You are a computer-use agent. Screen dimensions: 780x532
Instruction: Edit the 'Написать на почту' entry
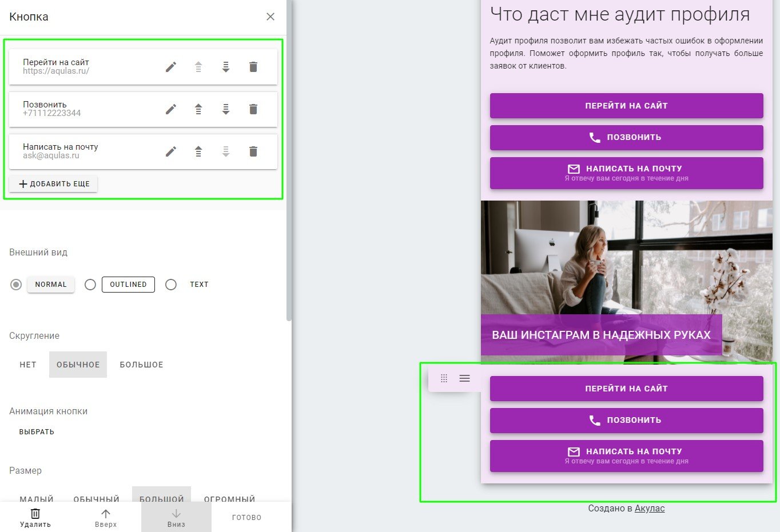171,151
